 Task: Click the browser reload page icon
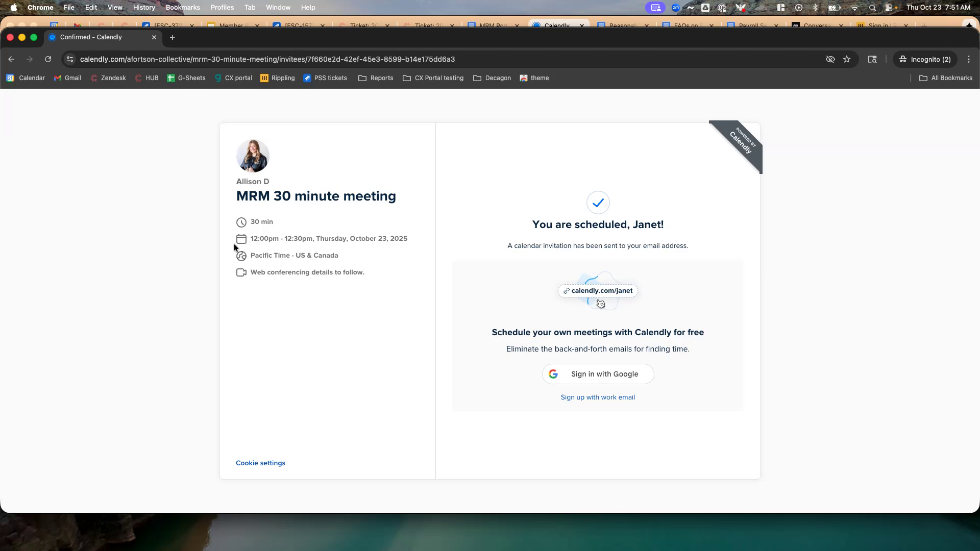(48, 59)
